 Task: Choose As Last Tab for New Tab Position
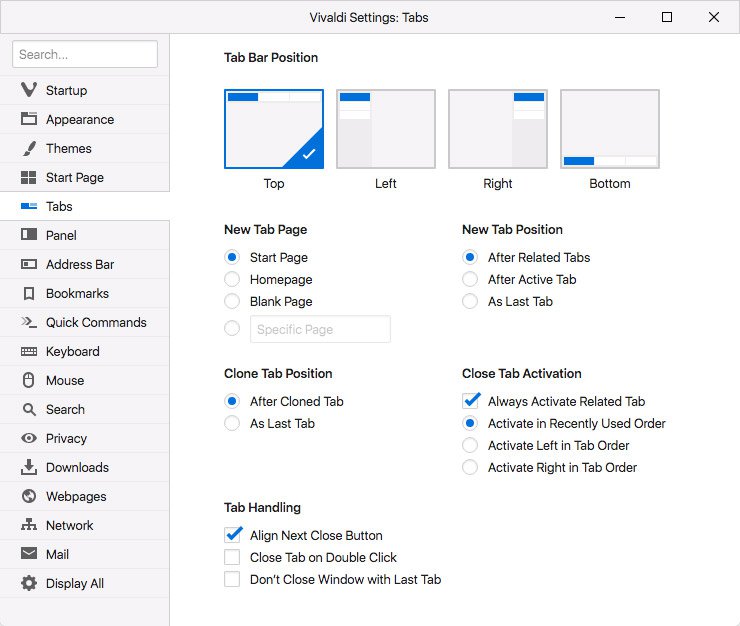coord(470,301)
